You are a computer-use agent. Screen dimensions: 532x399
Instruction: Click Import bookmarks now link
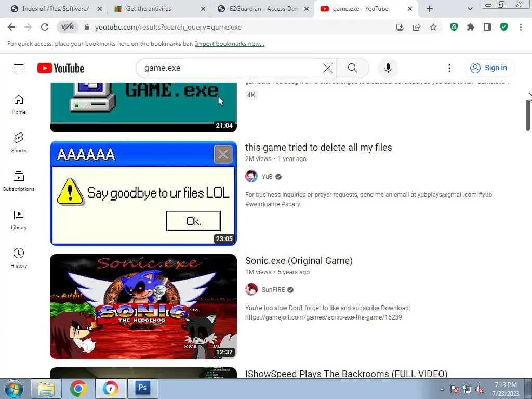click(229, 44)
